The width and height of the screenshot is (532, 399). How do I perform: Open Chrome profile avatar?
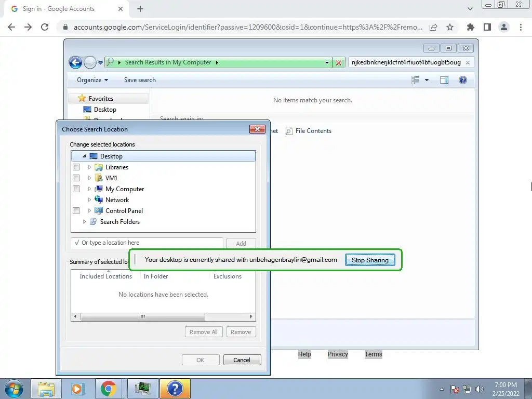point(504,27)
